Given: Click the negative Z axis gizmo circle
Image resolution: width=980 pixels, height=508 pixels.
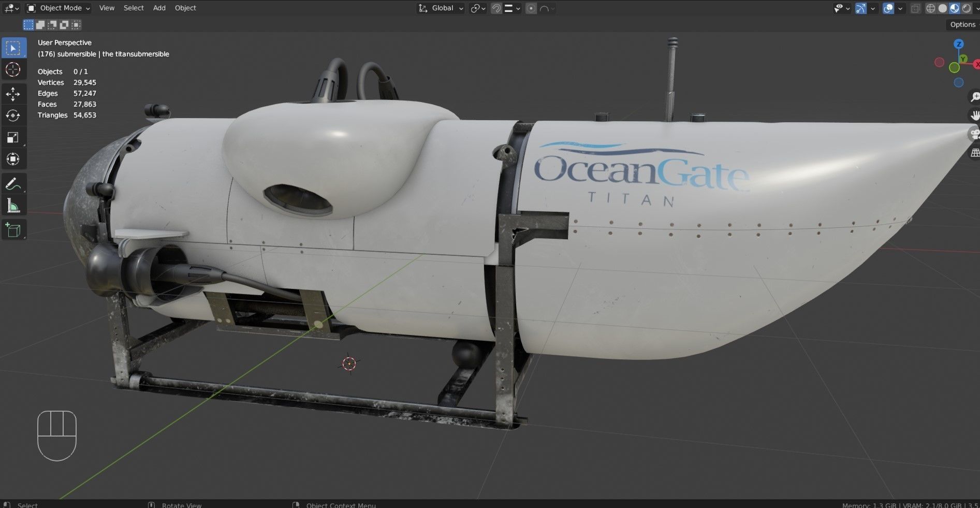Looking at the screenshot, I should tap(959, 82).
